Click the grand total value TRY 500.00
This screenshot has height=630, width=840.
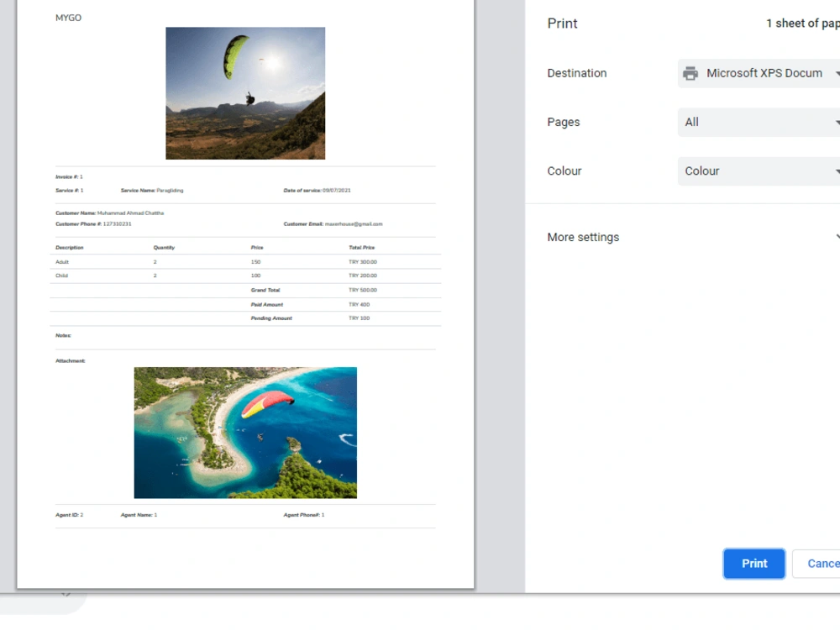363,290
